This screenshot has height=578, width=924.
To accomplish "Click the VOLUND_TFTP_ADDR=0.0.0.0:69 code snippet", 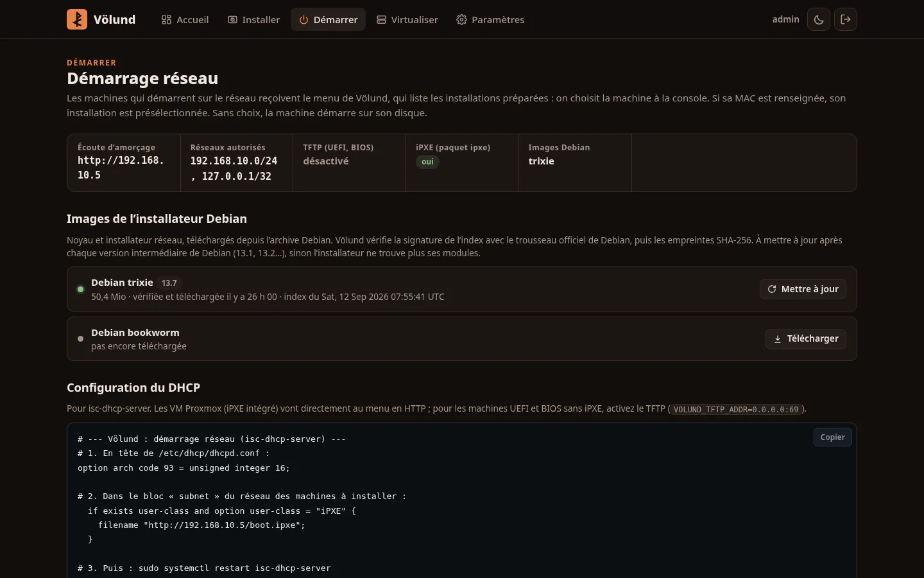I will pos(736,409).
